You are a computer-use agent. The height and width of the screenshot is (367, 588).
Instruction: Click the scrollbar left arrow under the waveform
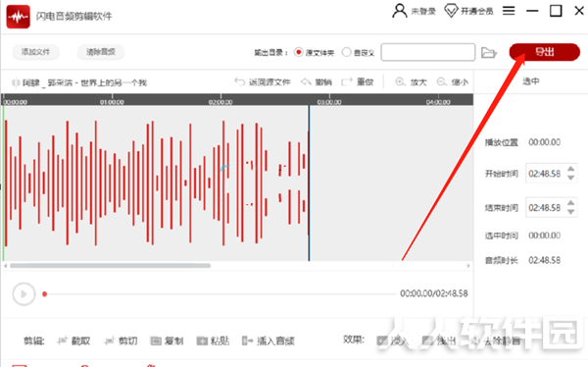pos(5,266)
